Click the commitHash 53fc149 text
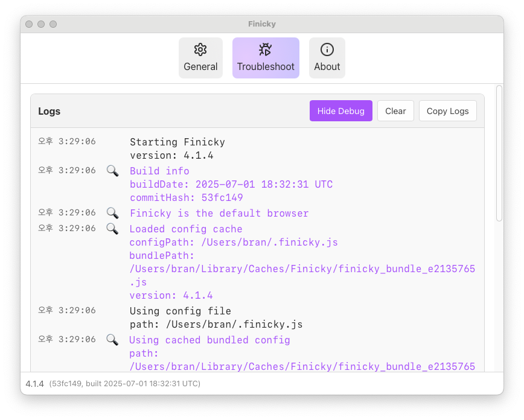 click(x=185, y=197)
